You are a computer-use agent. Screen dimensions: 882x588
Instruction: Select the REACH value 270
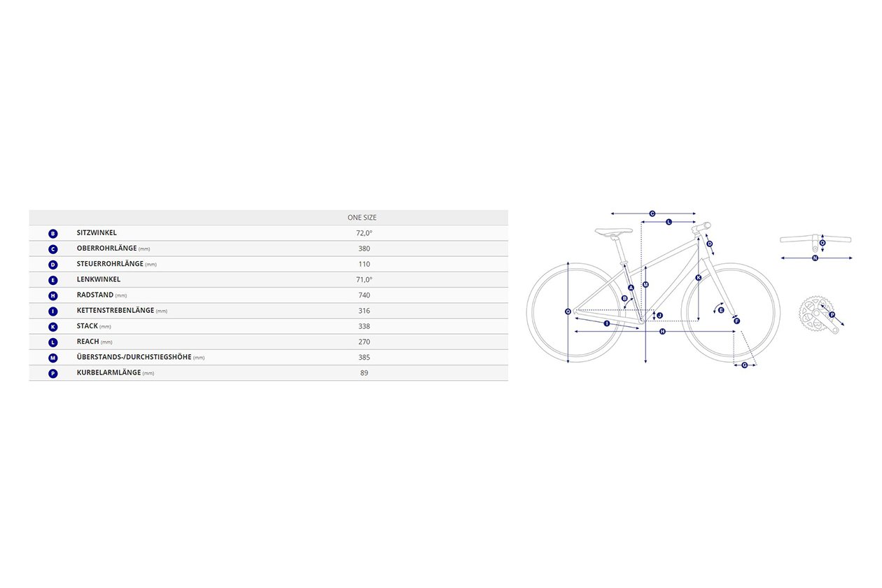pyautogui.click(x=364, y=342)
